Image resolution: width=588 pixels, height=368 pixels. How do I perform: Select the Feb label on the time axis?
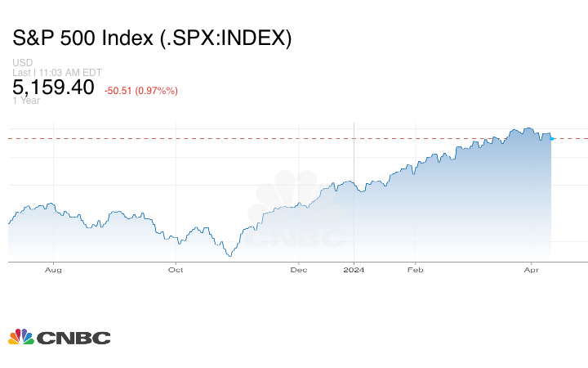coord(415,269)
